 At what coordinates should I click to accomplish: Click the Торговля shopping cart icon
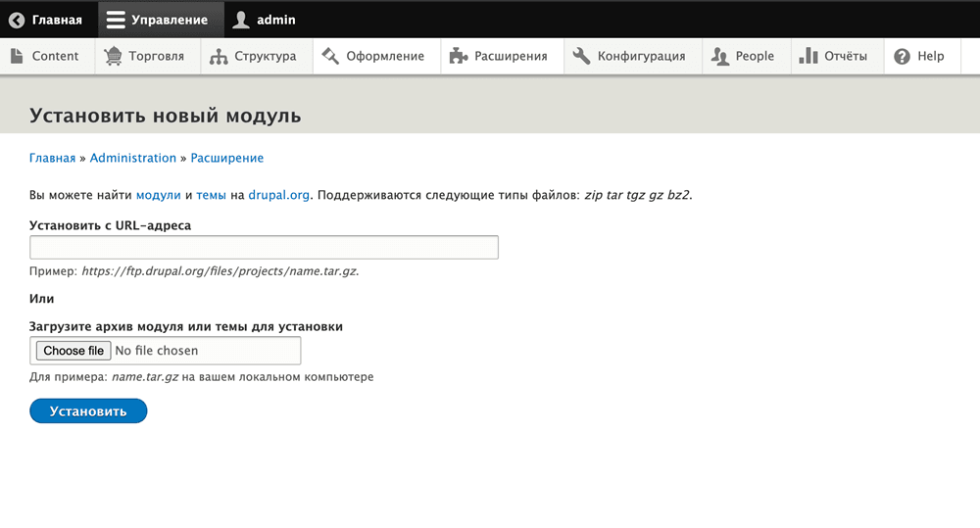[x=114, y=56]
